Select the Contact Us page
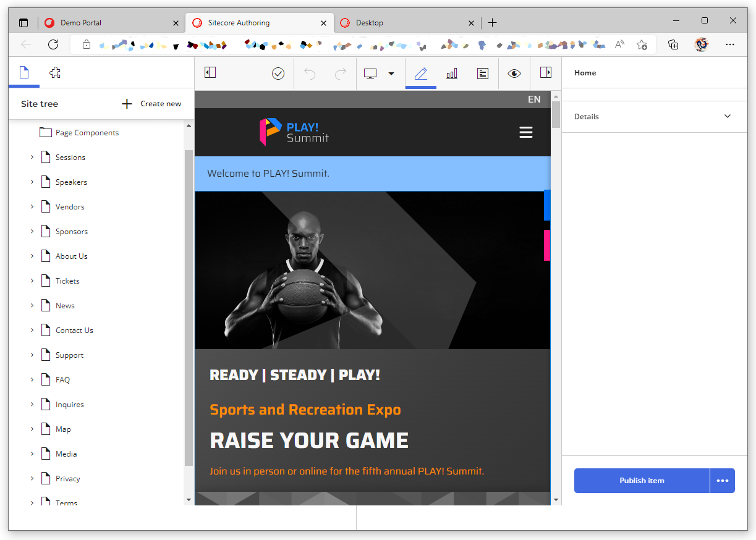756x540 pixels. (74, 331)
